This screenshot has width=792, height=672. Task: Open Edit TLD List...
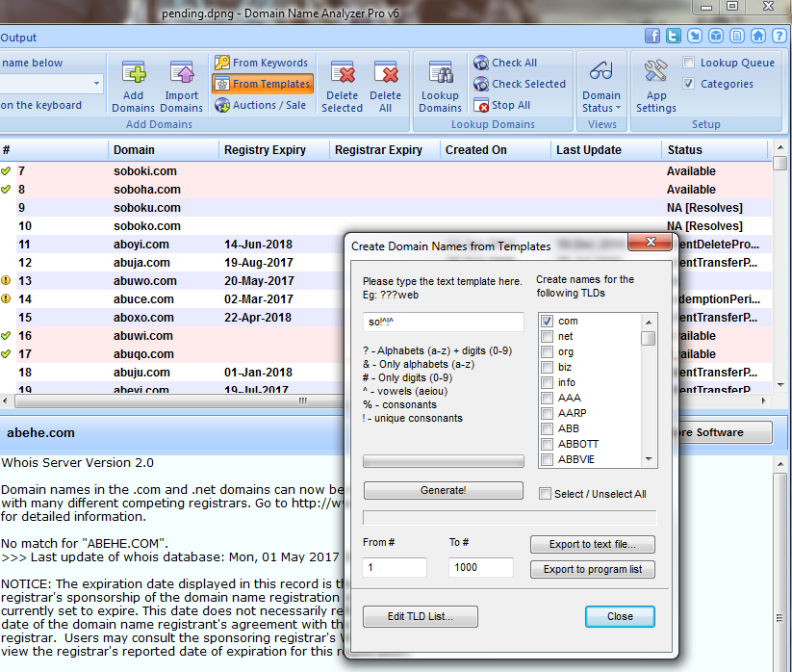coord(421,616)
